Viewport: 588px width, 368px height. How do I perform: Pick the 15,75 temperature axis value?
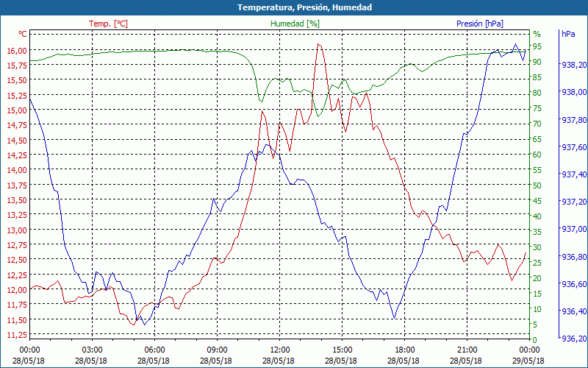click(x=16, y=66)
